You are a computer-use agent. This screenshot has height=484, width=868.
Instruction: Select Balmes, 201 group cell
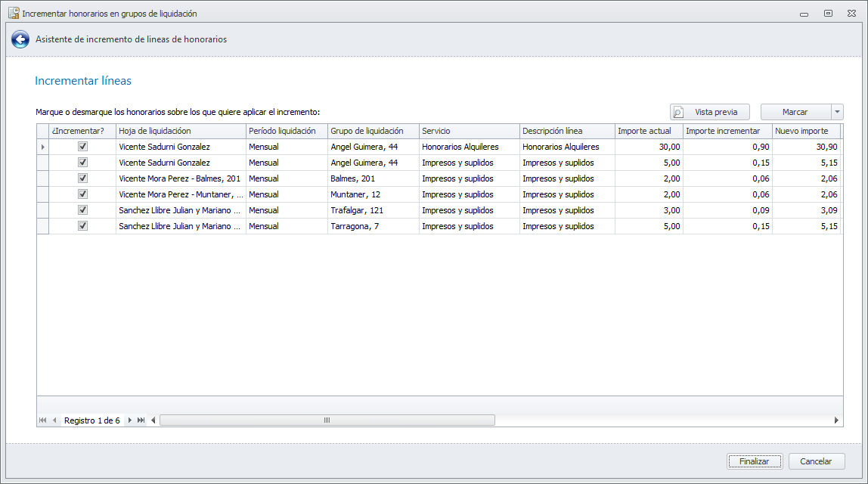coord(373,178)
